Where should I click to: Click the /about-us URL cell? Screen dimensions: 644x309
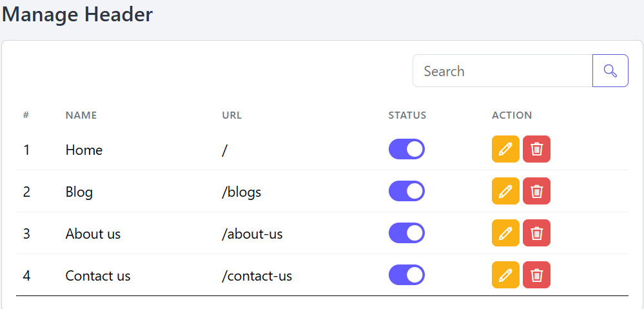tap(252, 234)
